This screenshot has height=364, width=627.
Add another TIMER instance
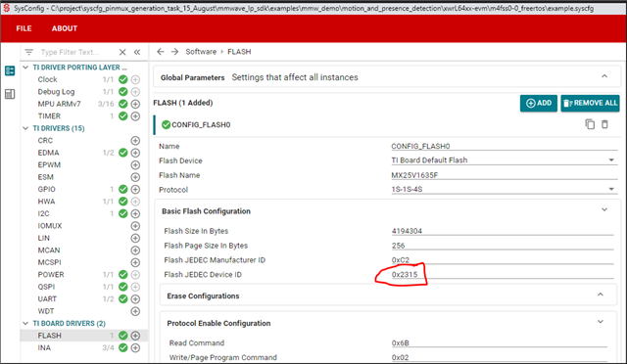(x=135, y=116)
